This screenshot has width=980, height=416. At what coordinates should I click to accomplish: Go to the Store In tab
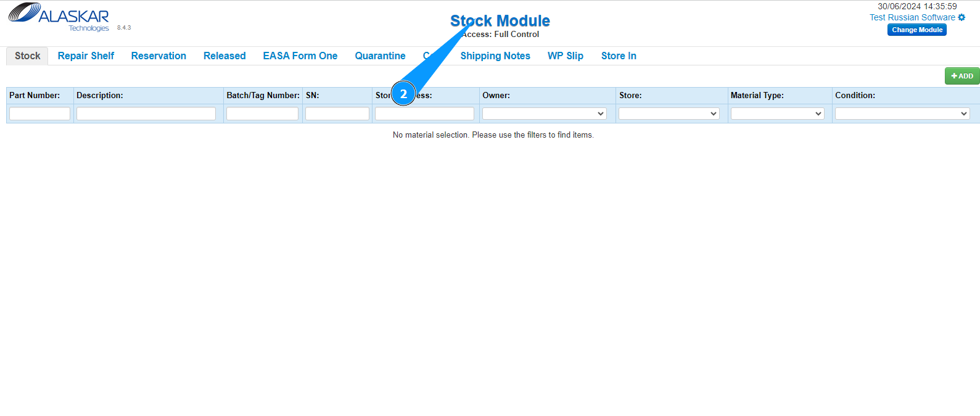point(619,56)
